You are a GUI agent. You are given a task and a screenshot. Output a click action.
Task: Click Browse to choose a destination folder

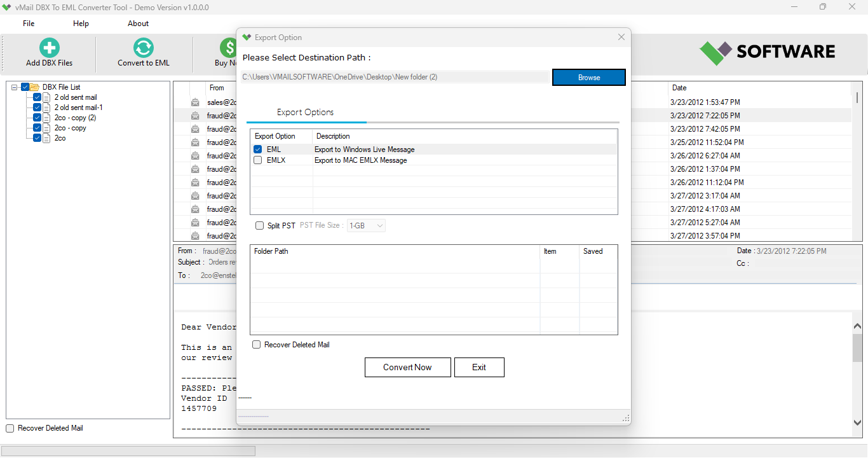click(x=588, y=76)
